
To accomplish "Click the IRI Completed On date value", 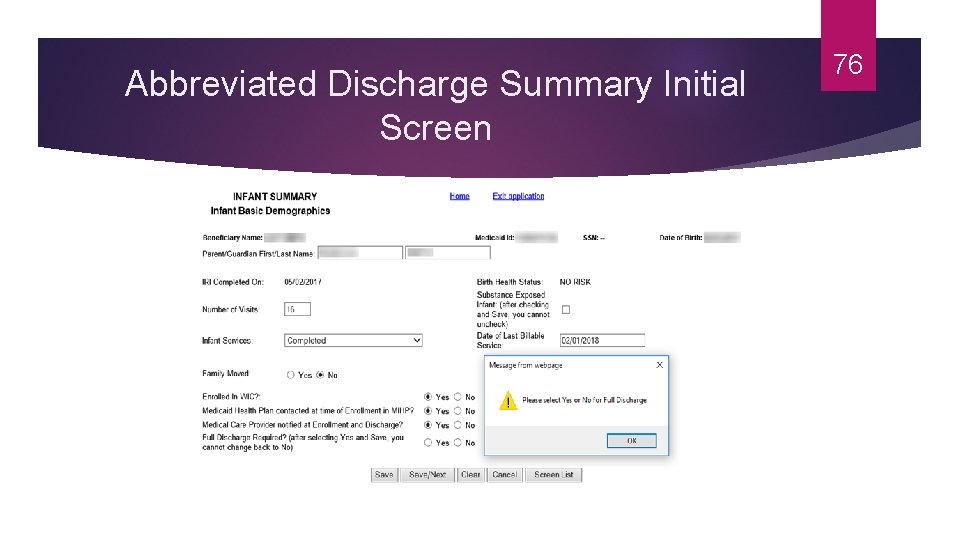I will tap(302, 282).
